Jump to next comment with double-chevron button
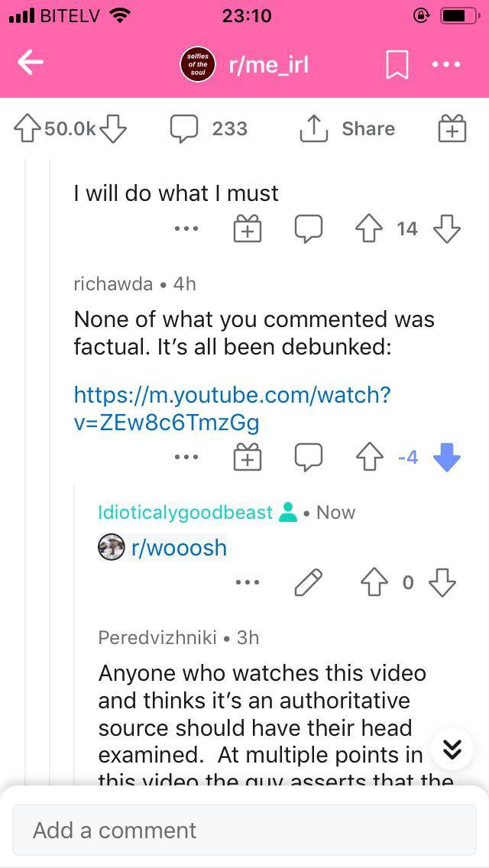Viewport: 489px width, 868px height. click(452, 750)
